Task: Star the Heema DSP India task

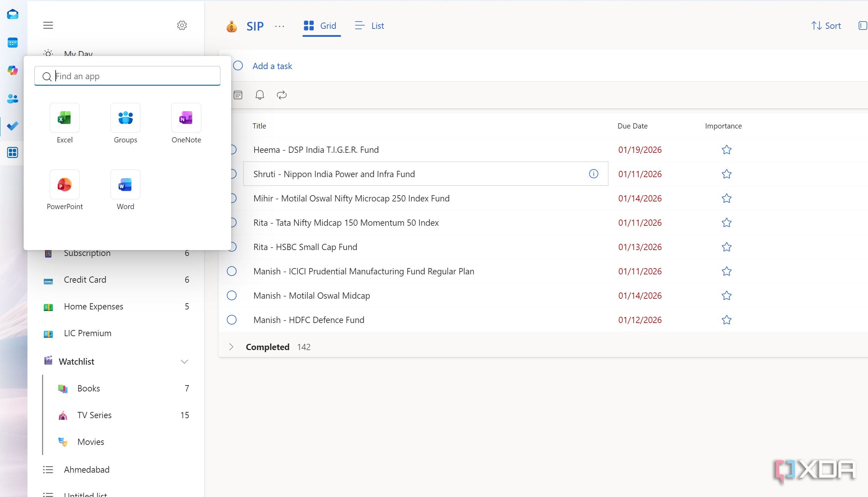Action: pos(727,150)
